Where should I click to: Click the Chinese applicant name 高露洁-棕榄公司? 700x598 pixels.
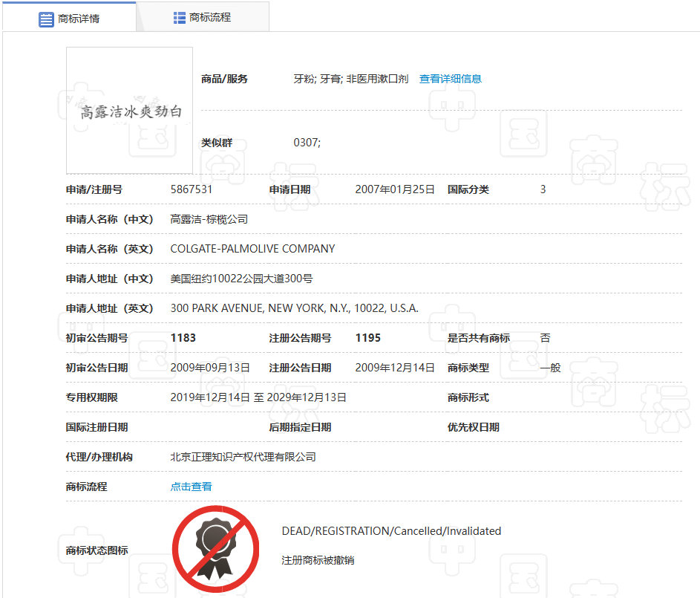pyautogui.click(x=209, y=219)
